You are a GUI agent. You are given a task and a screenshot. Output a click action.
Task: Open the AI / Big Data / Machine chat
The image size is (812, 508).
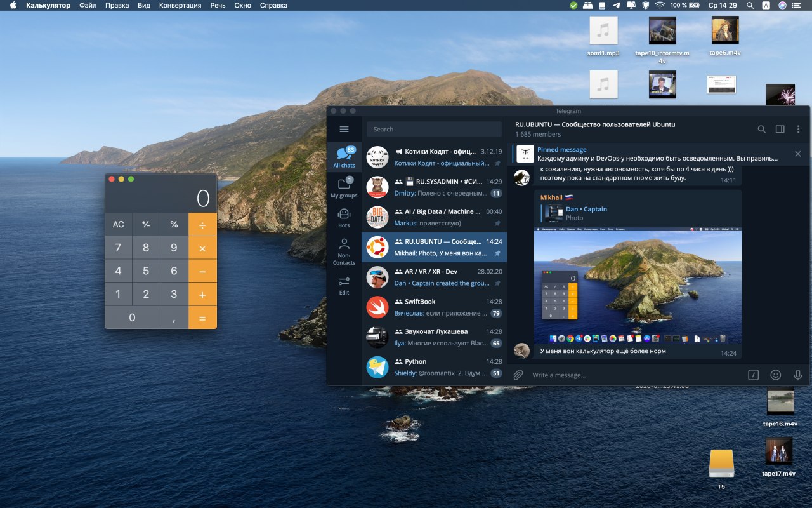click(x=435, y=217)
